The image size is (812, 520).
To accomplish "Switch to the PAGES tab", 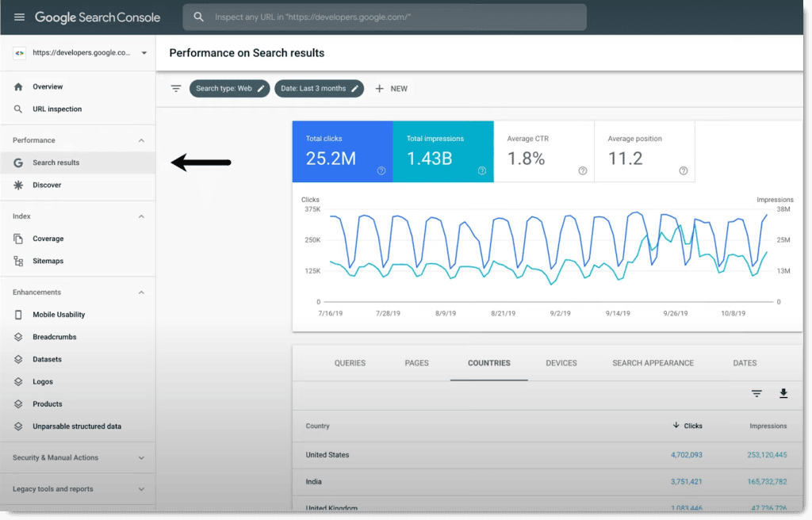I will click(x=417, y=363).
